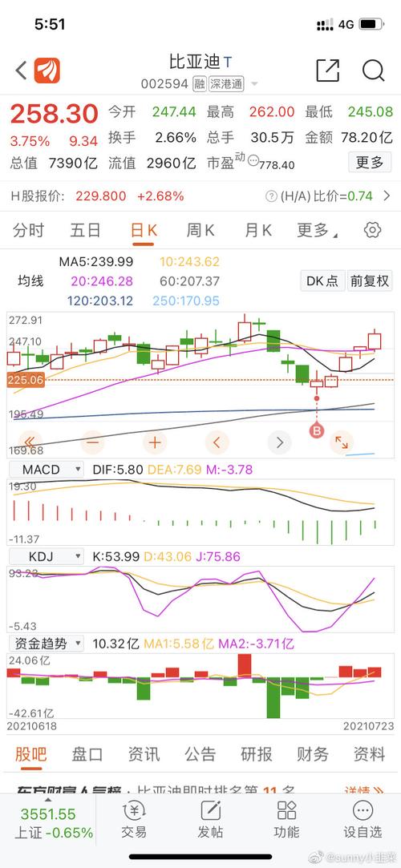Viewport: 401px width, 868px height.
Task: Expand the 上证 index ticker panel
Action: click(x=47, y=822)
